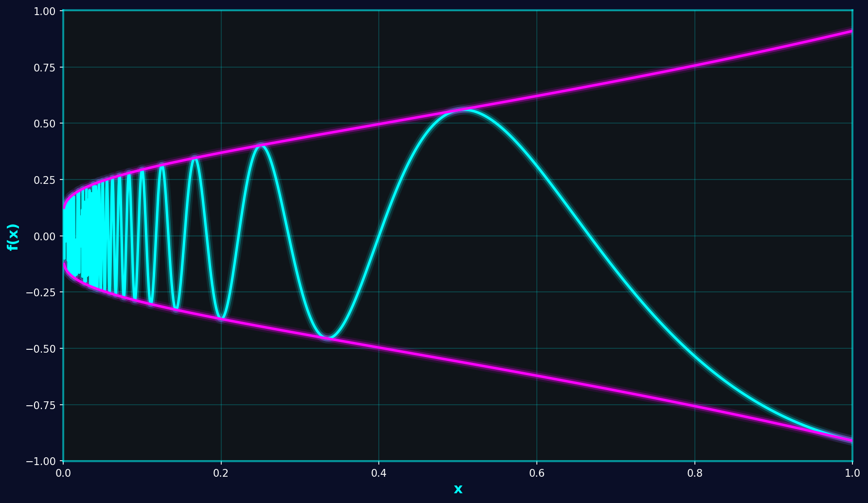Image resolution: width=868 pixels, height=503 pixels.
Task: Click the 0.8 x-axis tick label
Action: (x=694, y=473)
